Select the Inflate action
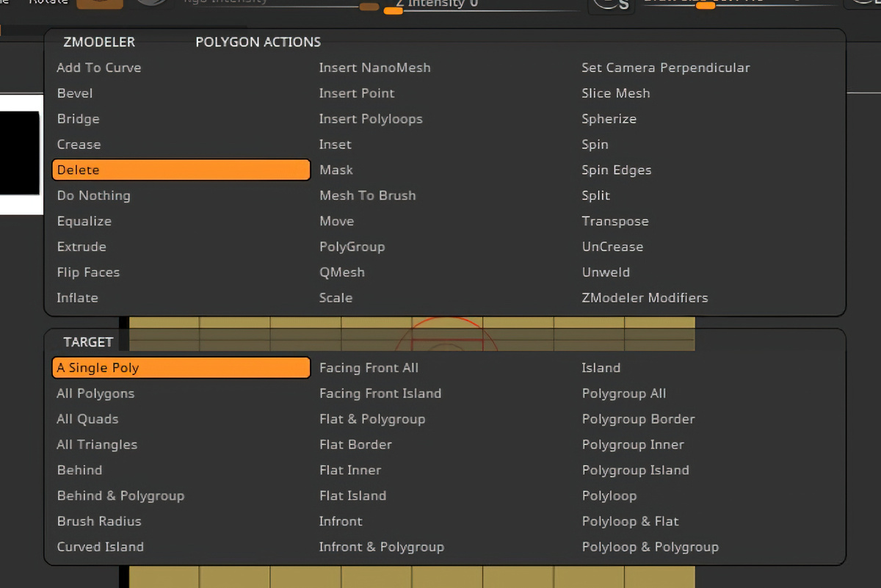 tap(77, 298)
